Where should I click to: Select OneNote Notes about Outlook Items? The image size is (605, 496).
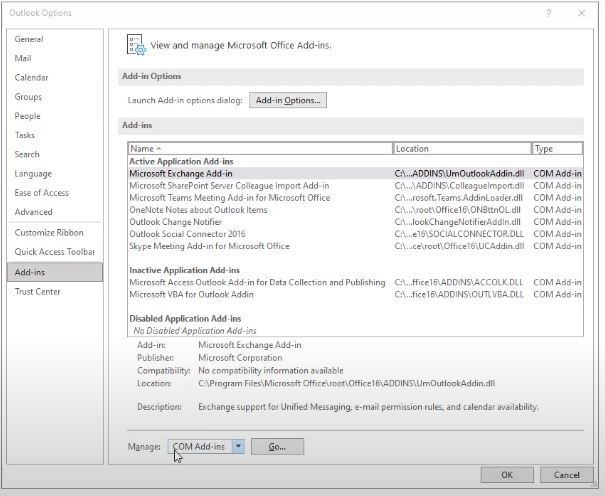coord(355,210)
